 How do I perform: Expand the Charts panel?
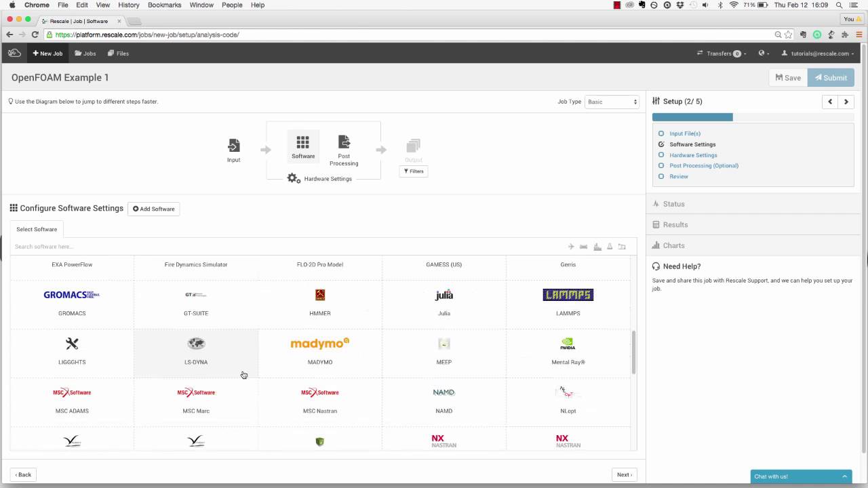(x=752, y=245)
